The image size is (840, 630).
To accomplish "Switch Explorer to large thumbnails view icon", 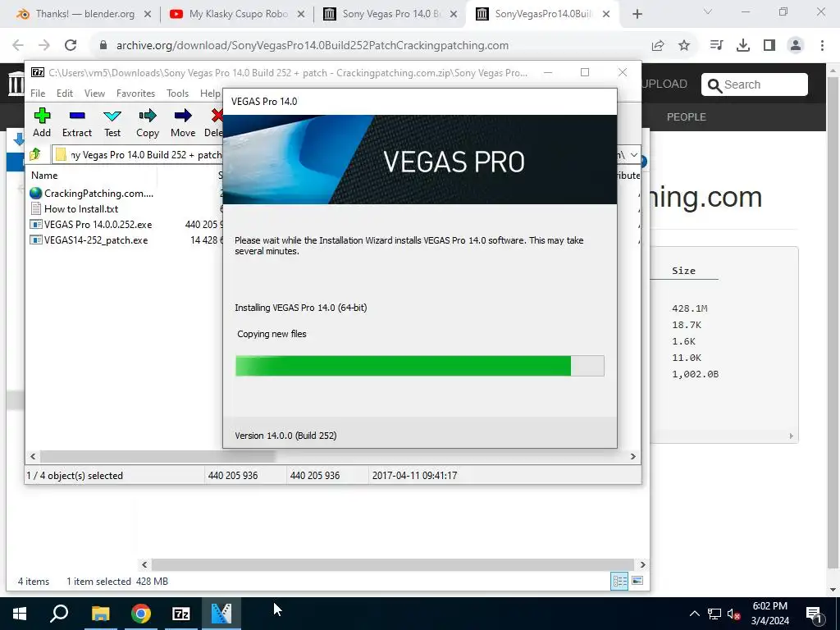I will (x=637, y=581).
